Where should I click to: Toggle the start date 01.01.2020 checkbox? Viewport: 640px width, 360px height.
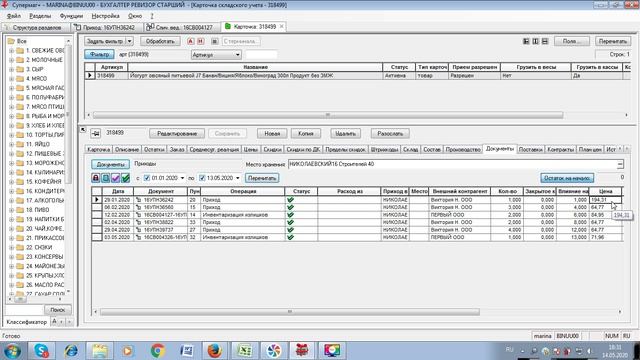(x=147, y=178)
